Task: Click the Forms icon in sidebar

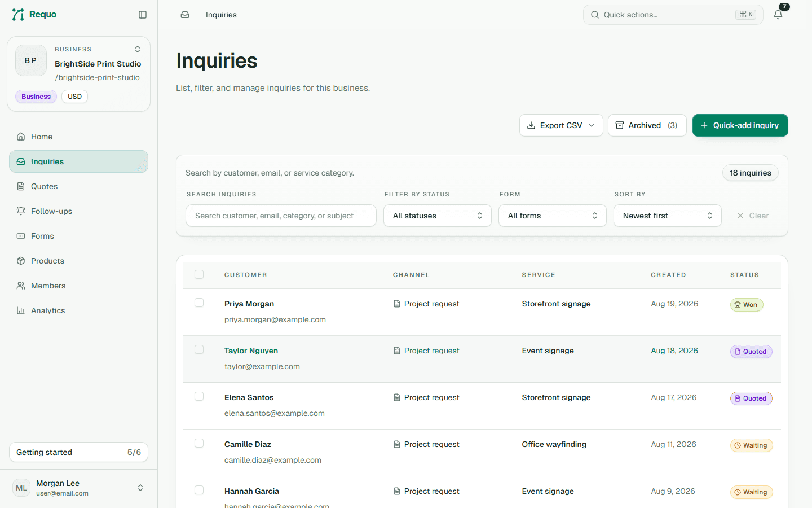Action: (21, 236)
